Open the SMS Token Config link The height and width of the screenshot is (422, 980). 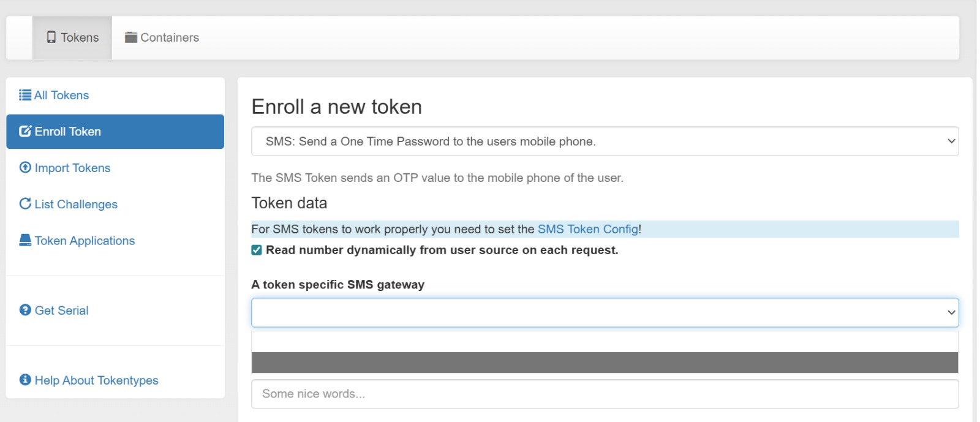click(587, 229)
